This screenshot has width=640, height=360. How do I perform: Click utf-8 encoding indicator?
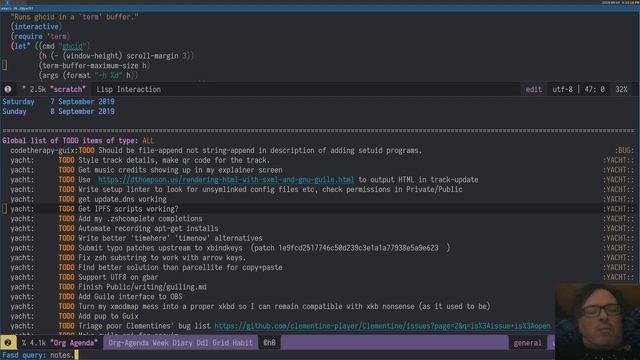pyautogui.click(x=562, y=89)
